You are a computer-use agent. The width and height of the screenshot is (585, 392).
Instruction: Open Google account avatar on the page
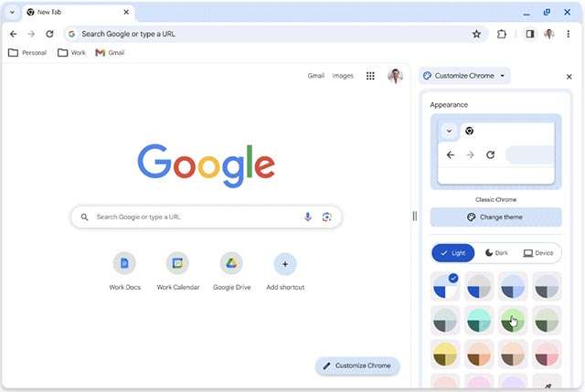coord(395,76)
